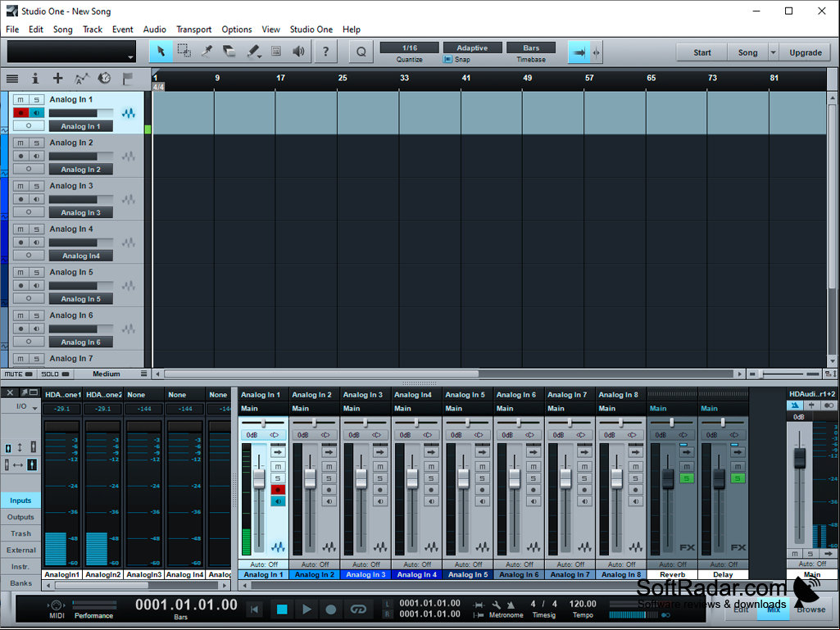
Task: Adjust the Analog In 1 channel fader
Action: [x=259, y=478]
